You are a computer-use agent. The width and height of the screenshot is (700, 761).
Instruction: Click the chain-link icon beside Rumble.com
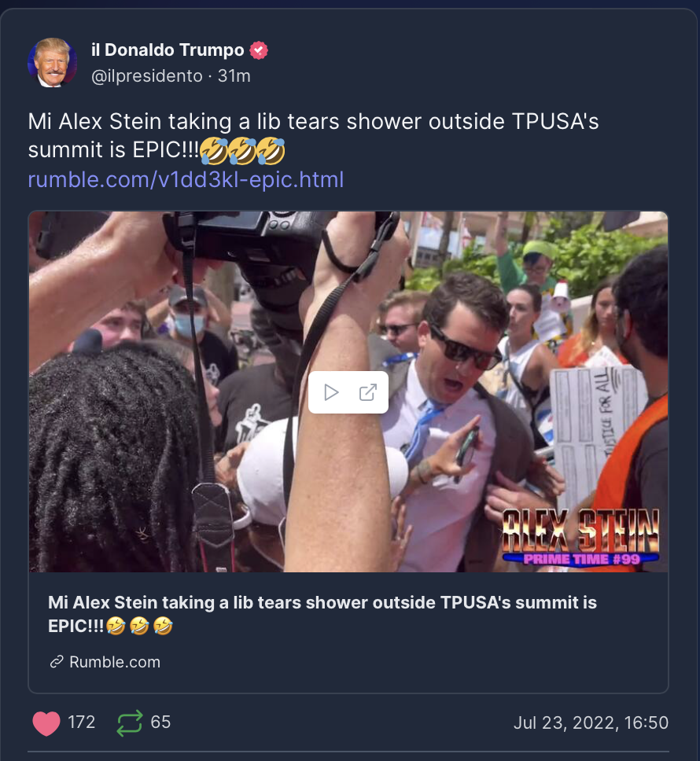pos(57,662)
